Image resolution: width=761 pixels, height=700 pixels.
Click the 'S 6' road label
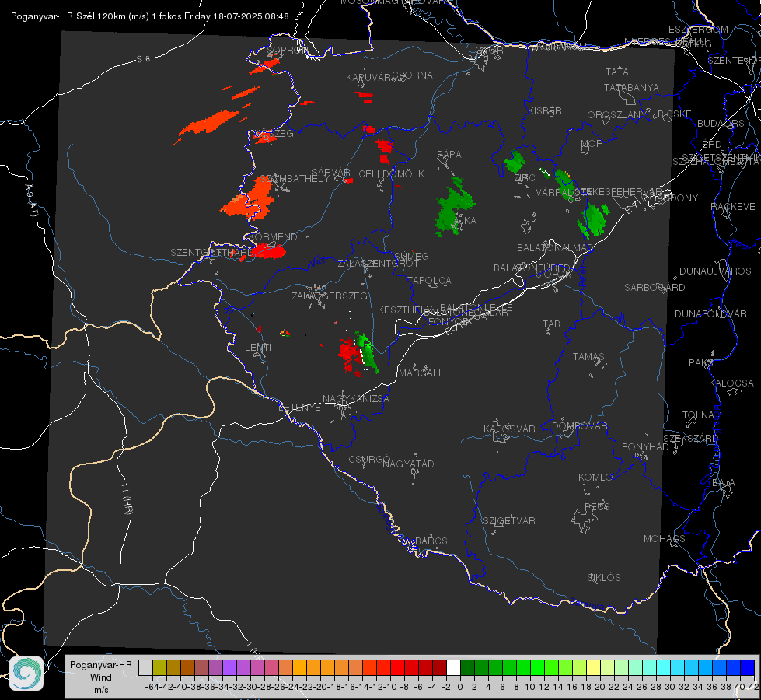pos(143,59)
